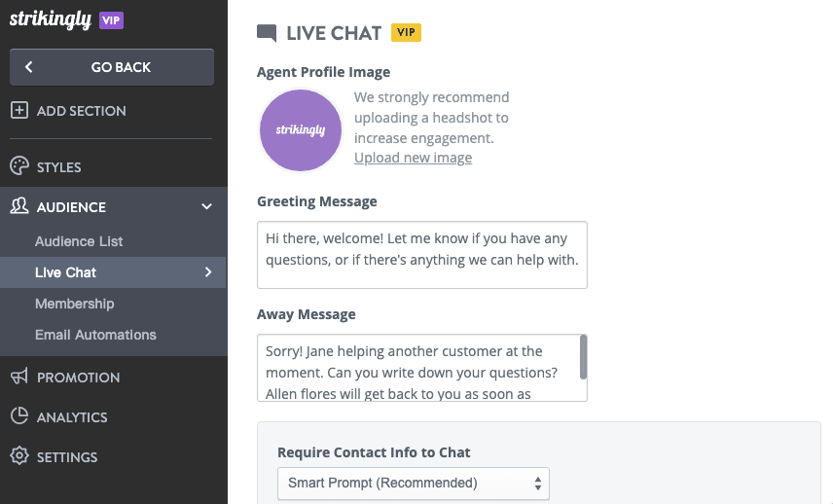Click the Analytics pie chart icon
The width and height of the screenshot is (833, 504).
(18, 416)
